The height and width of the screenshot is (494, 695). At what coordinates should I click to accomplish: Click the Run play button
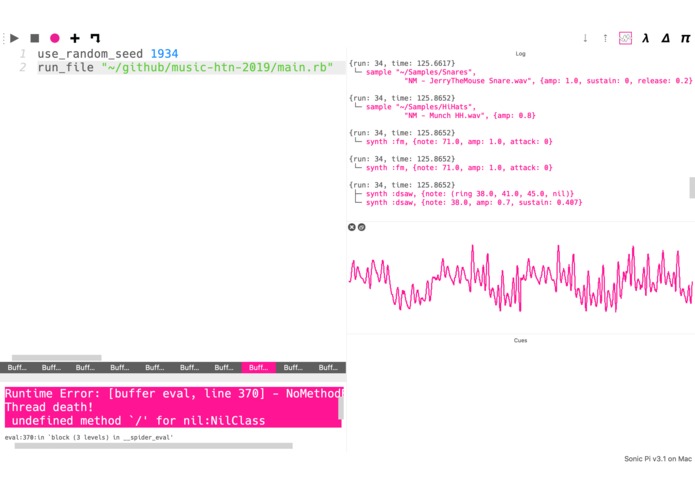pyautogui.click(x=14, y=38)
